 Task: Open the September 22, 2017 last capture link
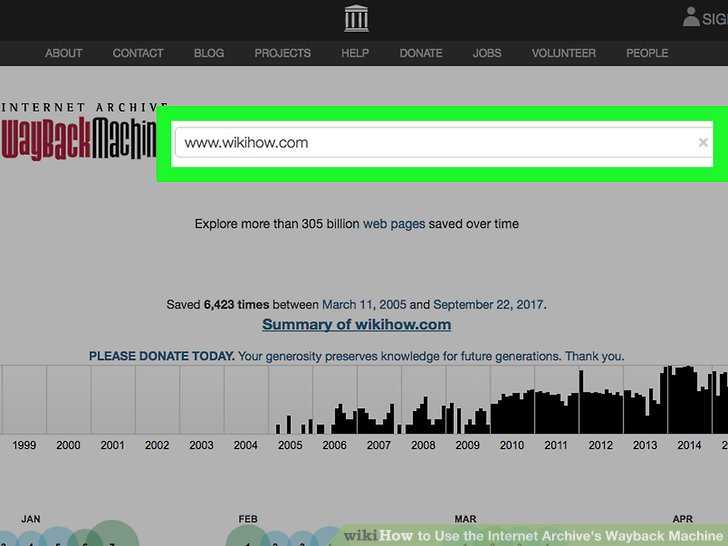(x=488, y=305)
